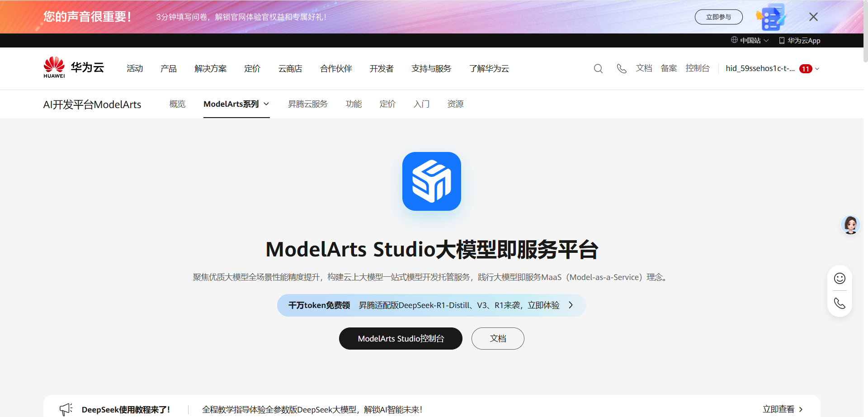Screen dimensions: 868x417
Task: Click the globe icon beside 中国站
Action: click(734, 40)
